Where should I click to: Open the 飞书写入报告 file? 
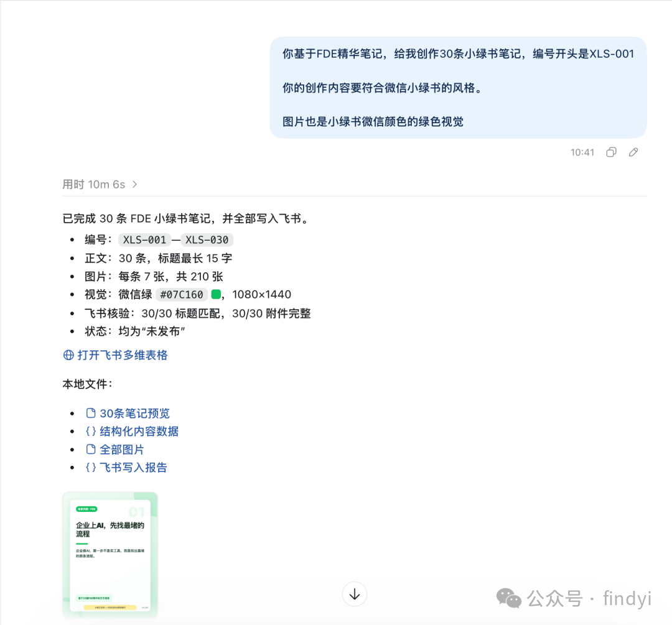[133, 468]
